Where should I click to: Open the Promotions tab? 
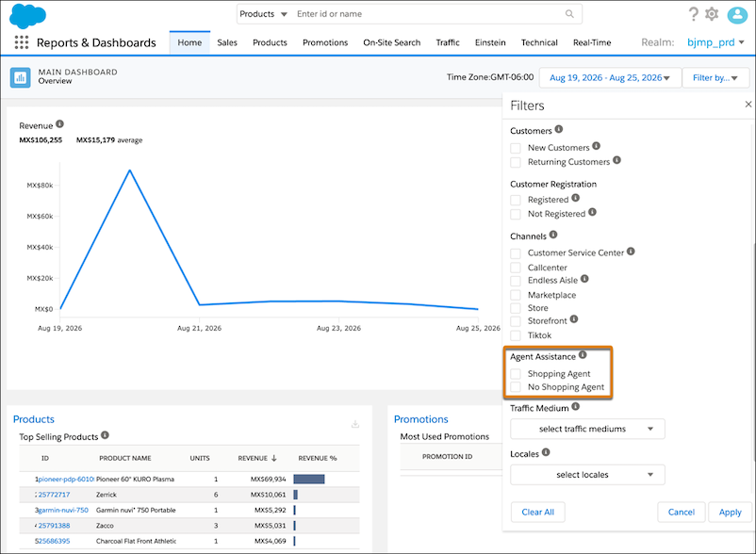[x=325, y=42]
